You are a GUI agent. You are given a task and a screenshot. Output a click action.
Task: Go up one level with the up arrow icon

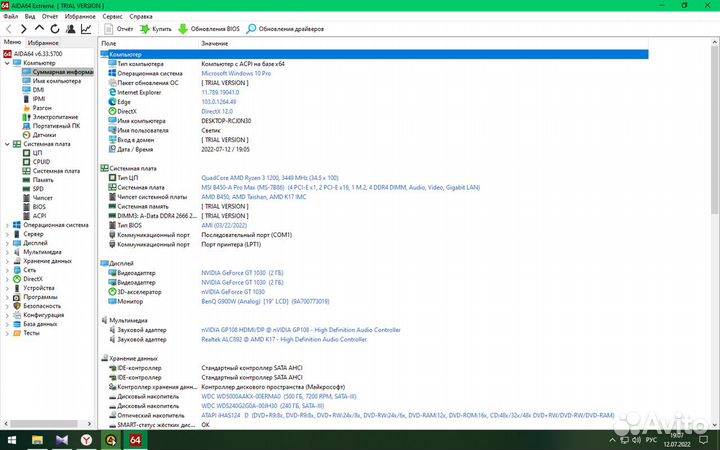point(39,28)
